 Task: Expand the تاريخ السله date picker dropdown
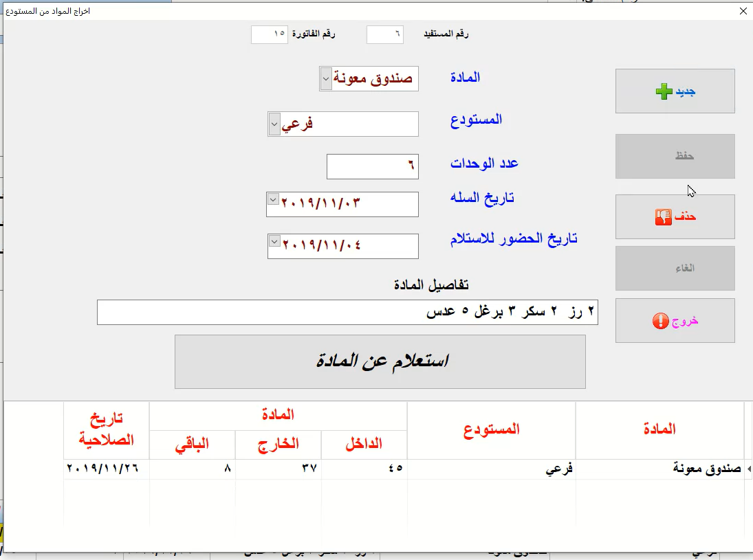coord(273,199)
